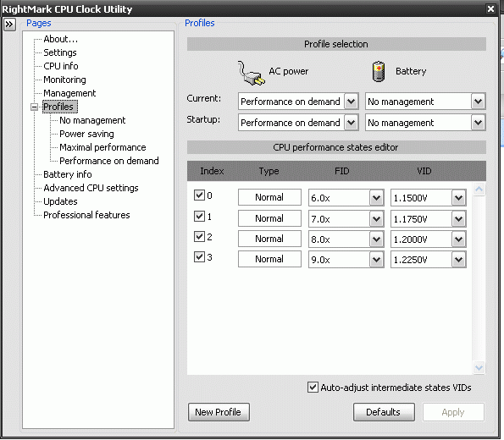Image resolution: width=504 pixels, height=440 pixels.
Task: Open Professional features page
Action: (x=86, y=215)
